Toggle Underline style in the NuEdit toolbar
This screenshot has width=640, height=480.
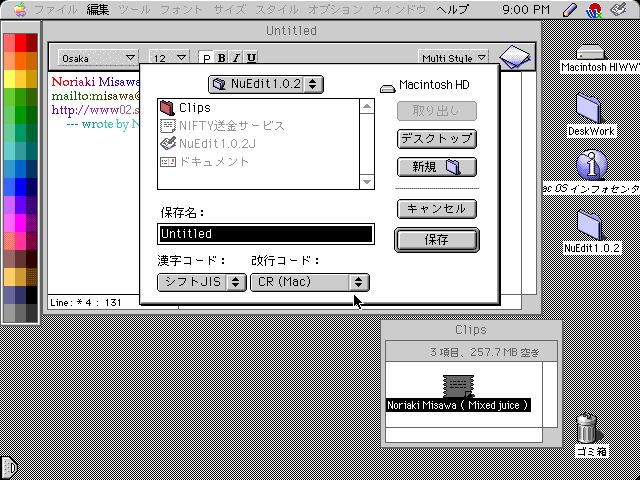(x=251, y=58)
